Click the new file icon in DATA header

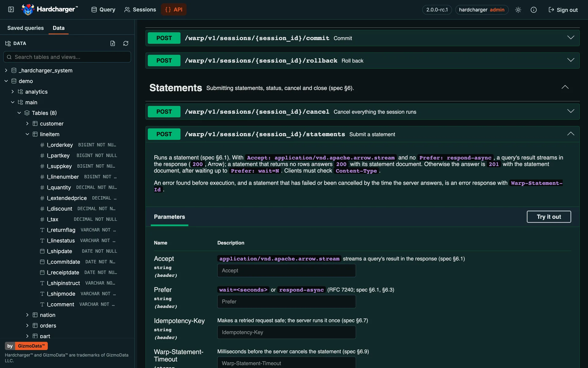pyautogui.click(x=113, y=43)
